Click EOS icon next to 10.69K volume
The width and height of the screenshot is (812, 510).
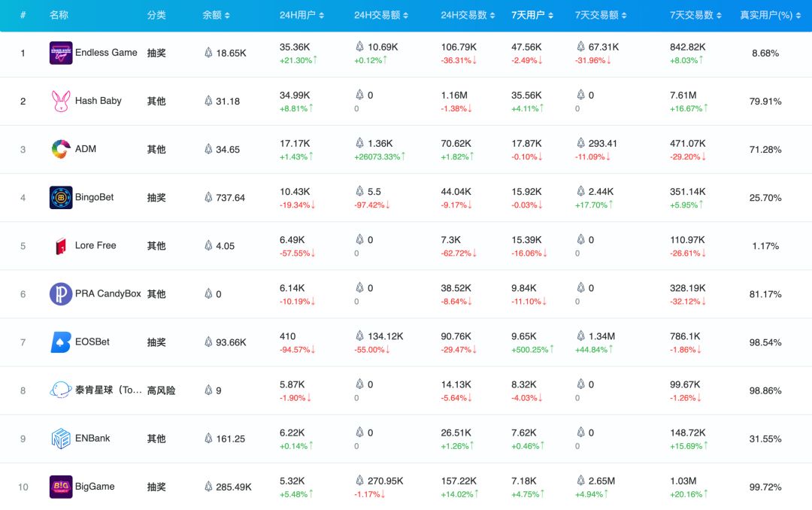[360, 46]
